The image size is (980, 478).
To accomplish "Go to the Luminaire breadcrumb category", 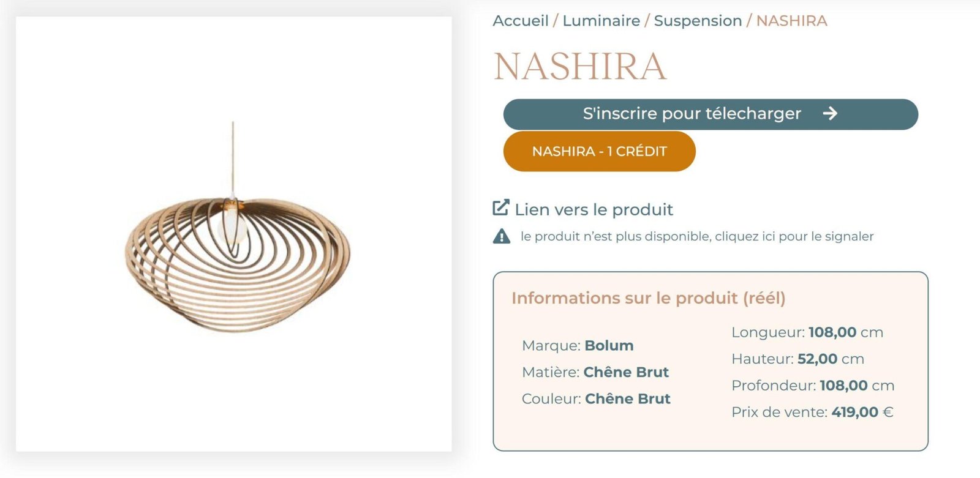I will click(601, 21).
